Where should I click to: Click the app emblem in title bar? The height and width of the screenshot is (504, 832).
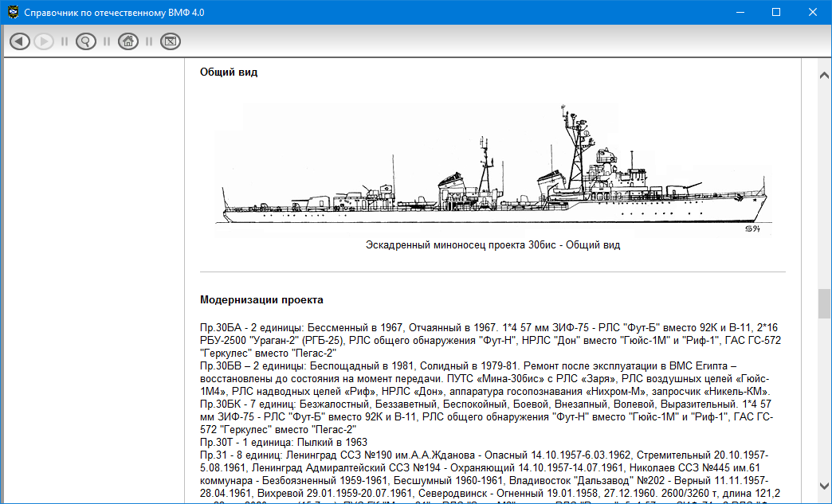(11, 12)
